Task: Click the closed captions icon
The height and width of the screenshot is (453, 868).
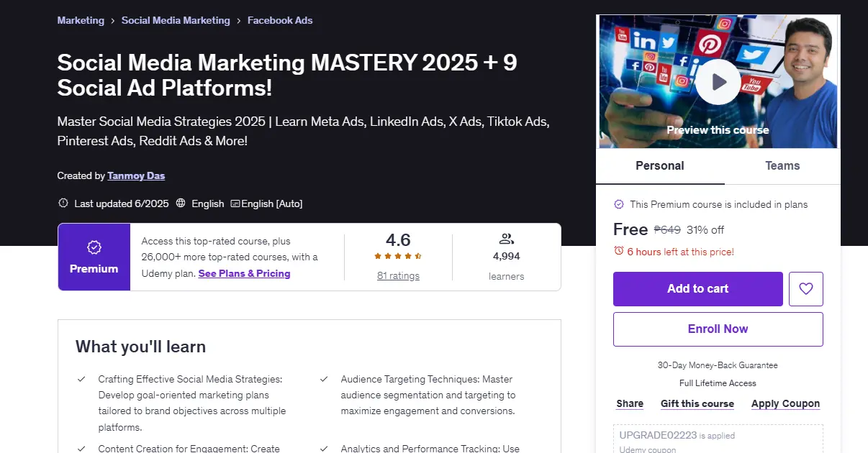Action: pyautogui.click(x=235, y=203)
